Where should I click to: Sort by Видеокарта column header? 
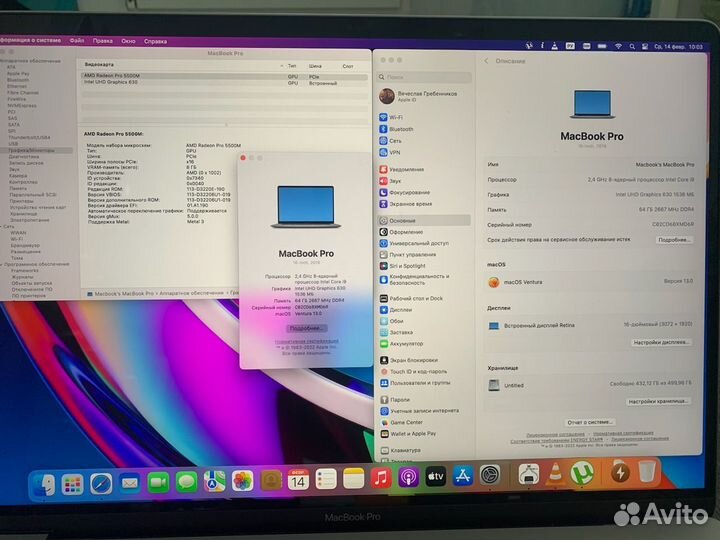(99, 65)
